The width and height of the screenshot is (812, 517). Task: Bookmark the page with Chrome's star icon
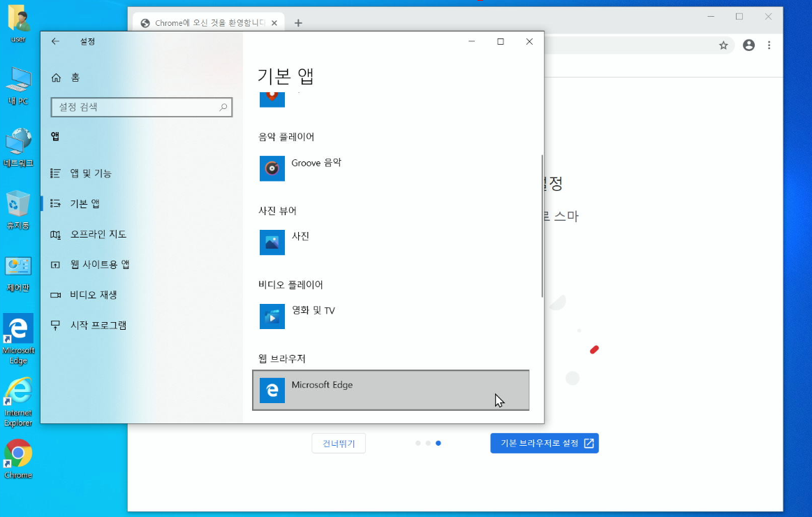click(723, 45)
